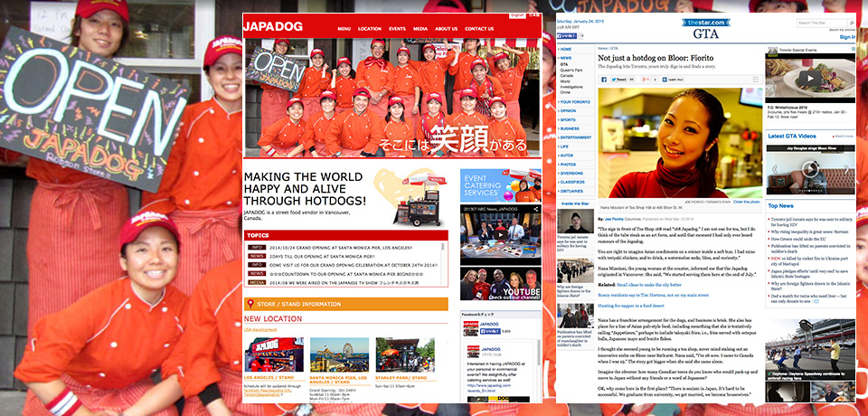Play the Jay Douglas GTA video
This screenshot has width=868, height=416.
(811, 168)
